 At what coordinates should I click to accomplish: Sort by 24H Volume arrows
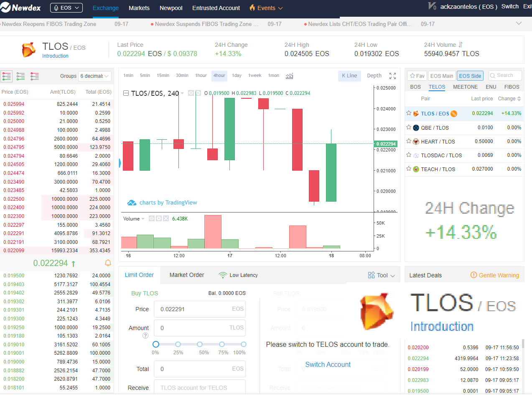click(461, 44)
